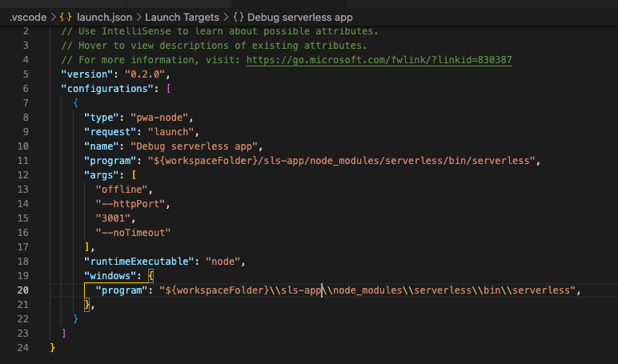Click the opening square bracket after configurations
618x364 pixels.
pyautogui.click(x=169, y=89)
